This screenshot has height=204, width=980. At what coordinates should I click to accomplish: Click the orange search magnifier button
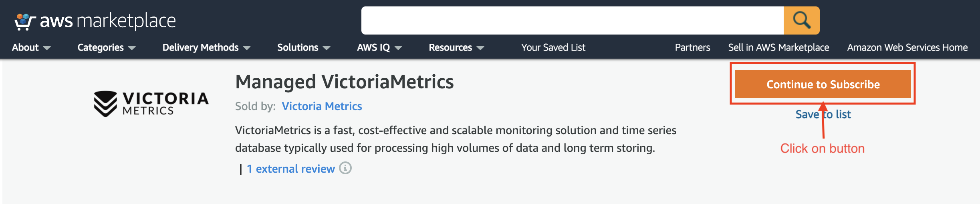tap(801, 20)
